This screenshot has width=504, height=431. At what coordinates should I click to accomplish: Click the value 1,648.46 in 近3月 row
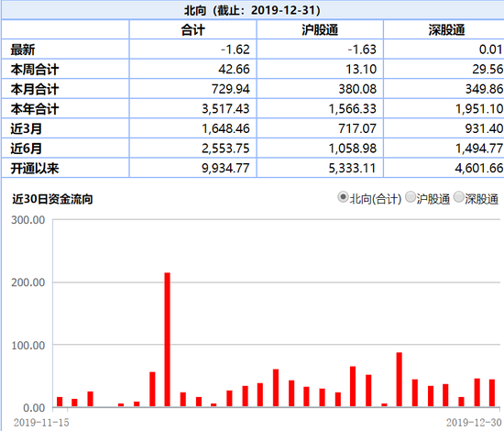[x=225, y=128]
